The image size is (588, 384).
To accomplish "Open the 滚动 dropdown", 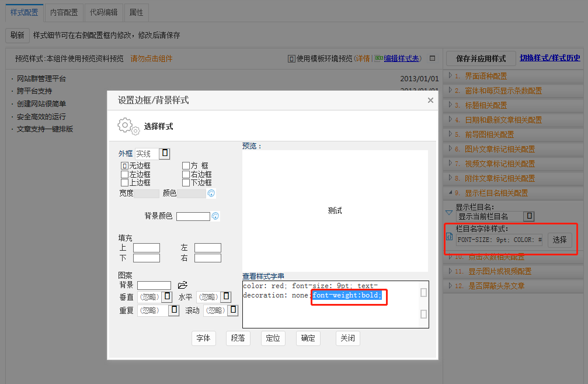I will 233,310.
